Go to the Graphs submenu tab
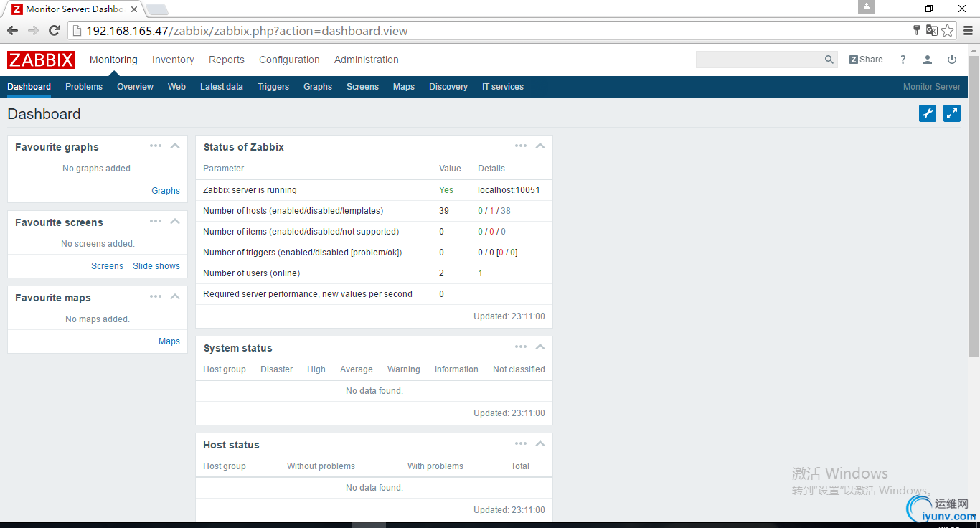Viewport: 980px width, 528px height. tap(318, 87)
